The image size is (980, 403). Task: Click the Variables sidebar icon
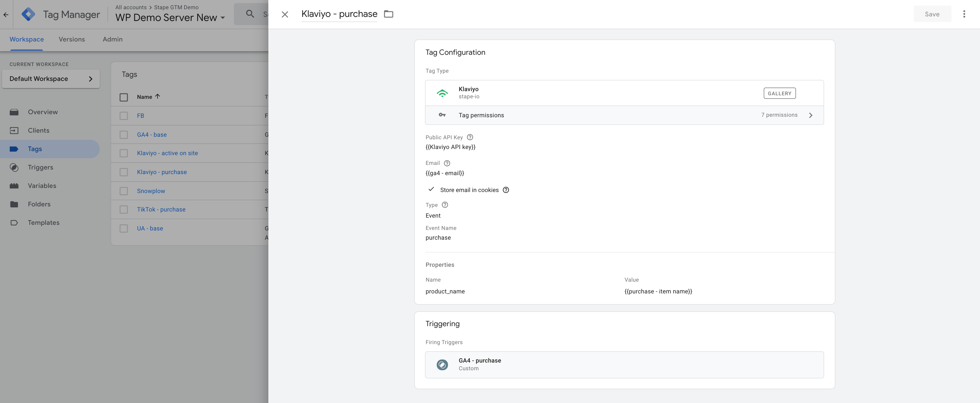(x=14, y=186)
